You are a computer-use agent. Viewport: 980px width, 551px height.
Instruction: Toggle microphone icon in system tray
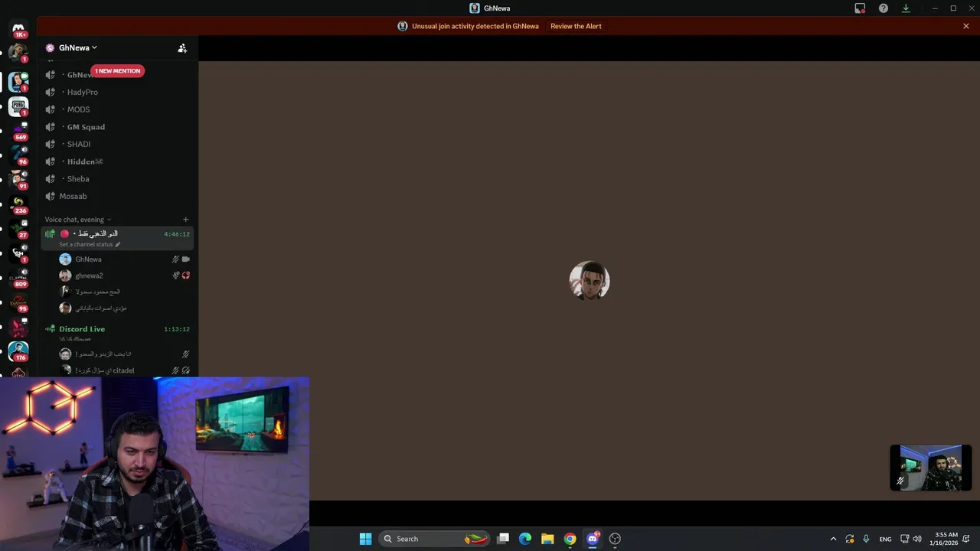[x=866, y=539]
